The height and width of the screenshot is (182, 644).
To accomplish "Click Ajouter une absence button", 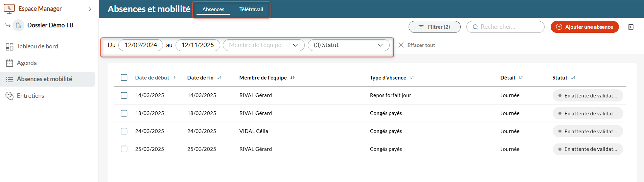I will (x=584, y=27).
